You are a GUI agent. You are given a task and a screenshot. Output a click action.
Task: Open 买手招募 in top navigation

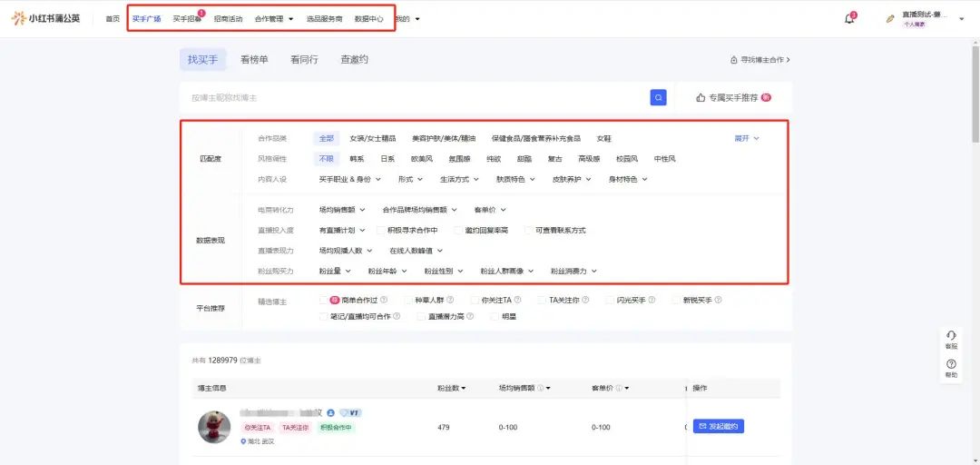[188, 19]
